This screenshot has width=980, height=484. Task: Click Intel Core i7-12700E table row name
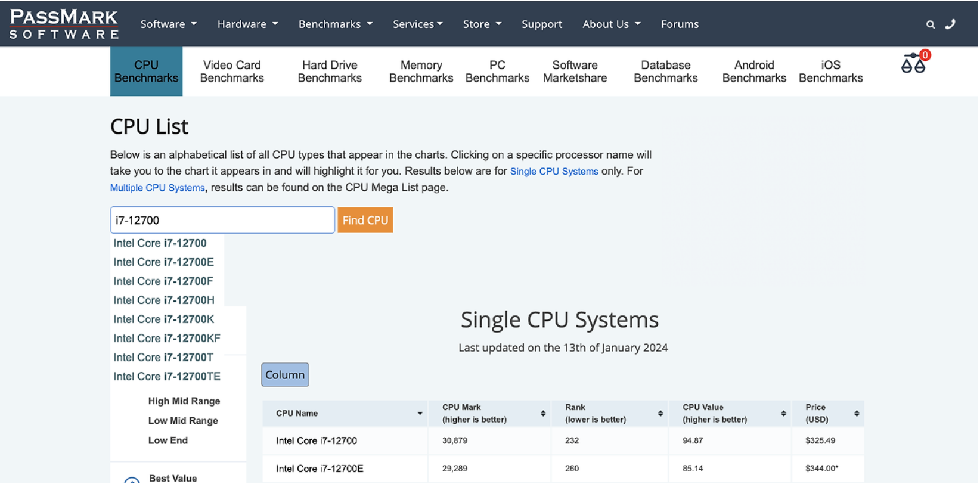[x=320, y=470]
